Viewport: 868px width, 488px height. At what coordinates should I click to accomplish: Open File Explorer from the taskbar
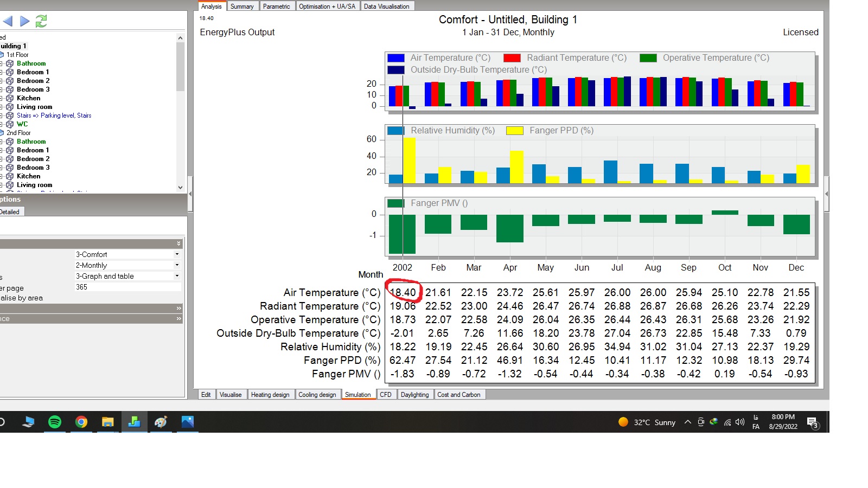[x=108, y=422]
